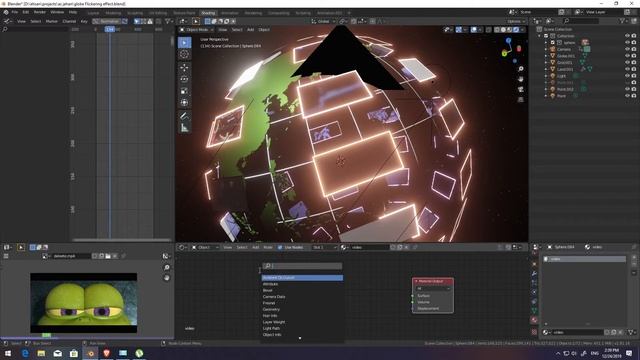Choose the Scale tool in viewport toolbar

[x=184, y=91]
